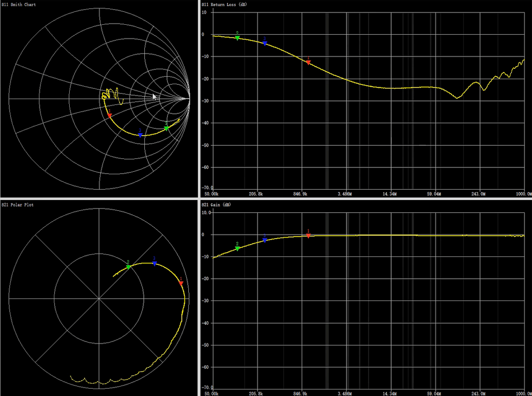Click the -40 axis value on S21 Gain plot
The width and height of the screenshot is (532, 396).
206,323
